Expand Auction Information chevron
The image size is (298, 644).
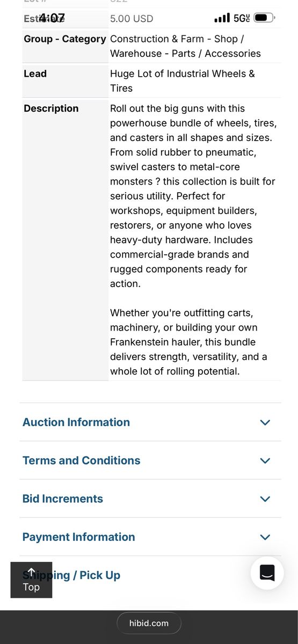[x=265, y=422]
